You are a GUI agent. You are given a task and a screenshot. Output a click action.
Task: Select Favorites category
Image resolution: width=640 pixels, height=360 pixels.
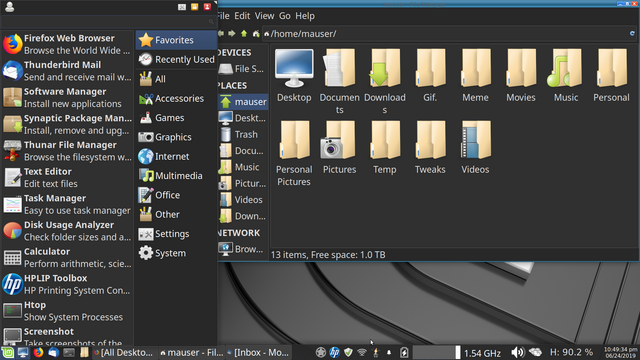[x=176, y=40]
